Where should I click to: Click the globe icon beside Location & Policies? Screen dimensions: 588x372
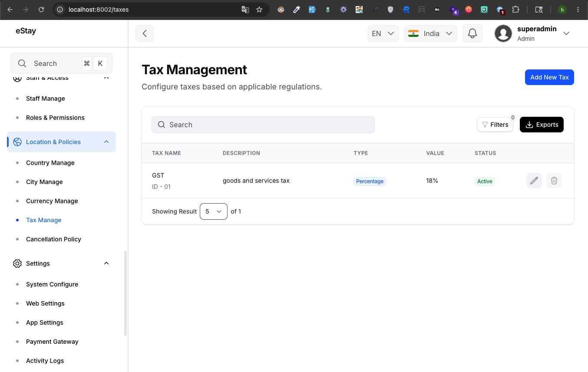(x=17, y=142)
